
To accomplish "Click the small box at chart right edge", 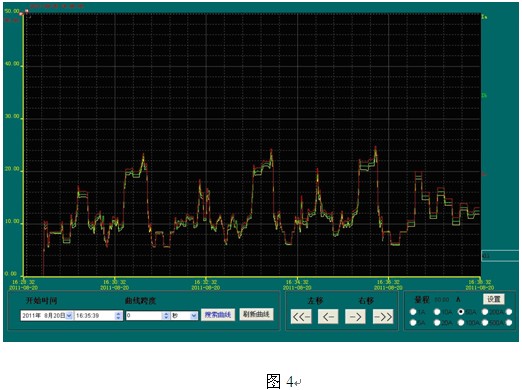I will click(x=500, y=256).
